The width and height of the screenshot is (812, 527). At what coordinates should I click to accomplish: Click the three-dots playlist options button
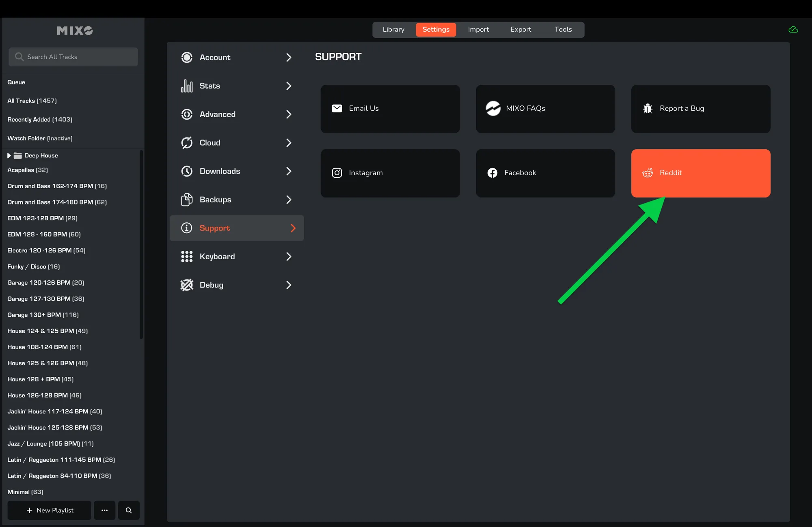[105, 510]
